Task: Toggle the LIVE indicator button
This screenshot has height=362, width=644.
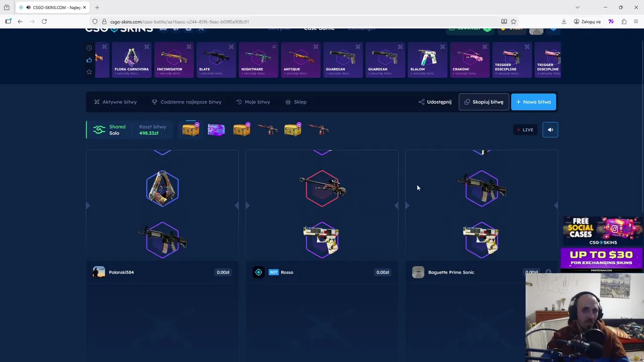Action: pyautogui.click(x=525, y=130)
